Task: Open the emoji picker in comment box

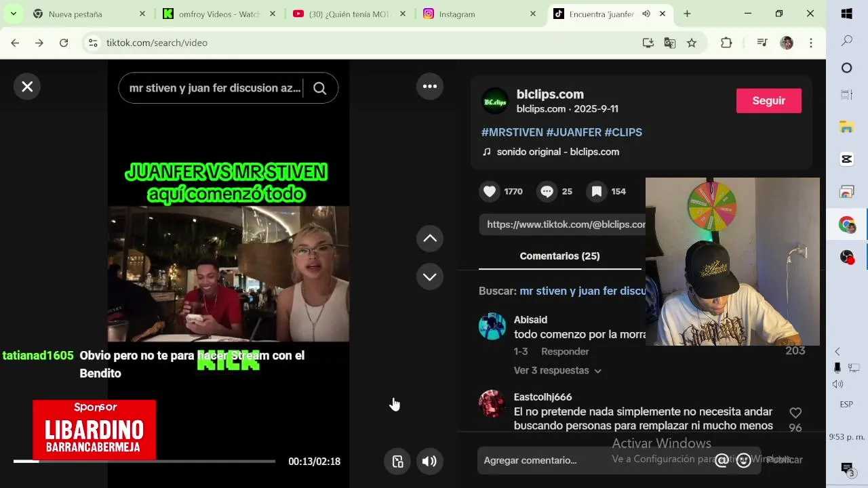Action: pyautogui.click(x=744, y=461)
